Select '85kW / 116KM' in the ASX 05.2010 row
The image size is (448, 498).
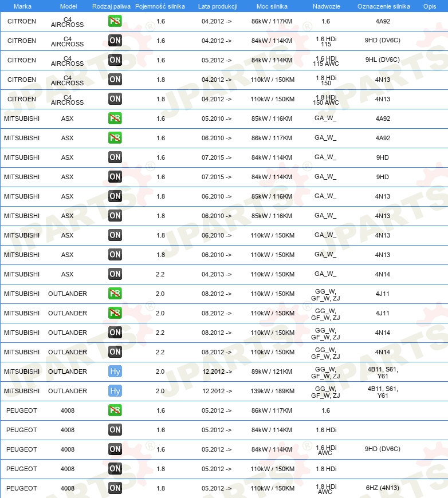[x=272, y=118]
